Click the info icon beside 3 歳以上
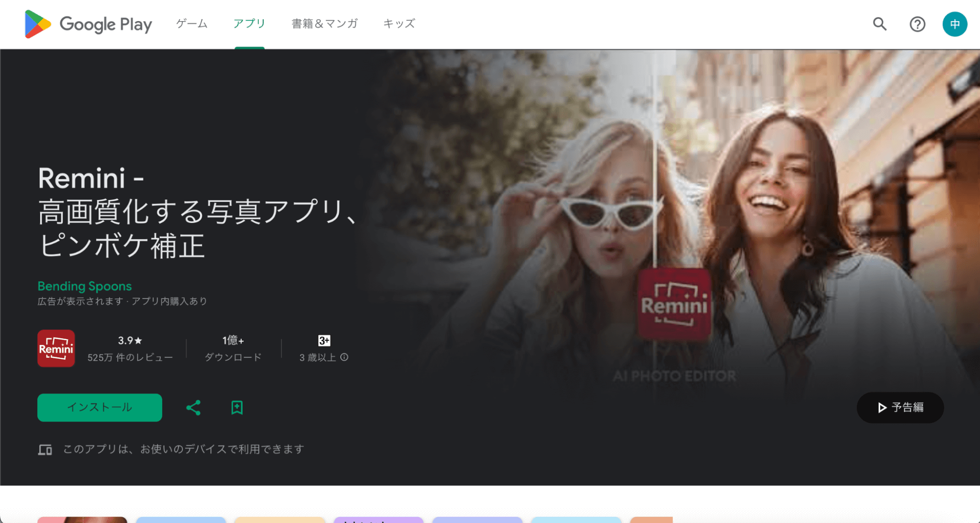Screen dimensions: 980x523 [x=344, y=357]
